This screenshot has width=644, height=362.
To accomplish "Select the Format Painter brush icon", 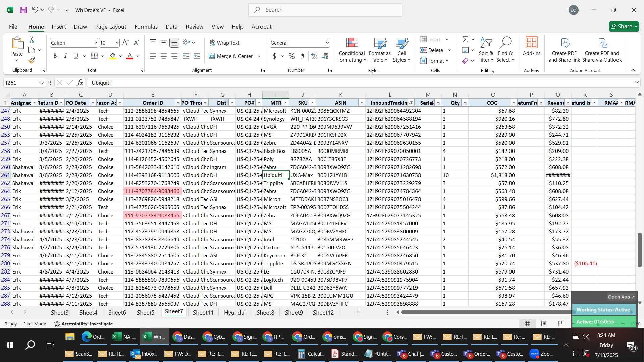I will [x=32, y=60].
